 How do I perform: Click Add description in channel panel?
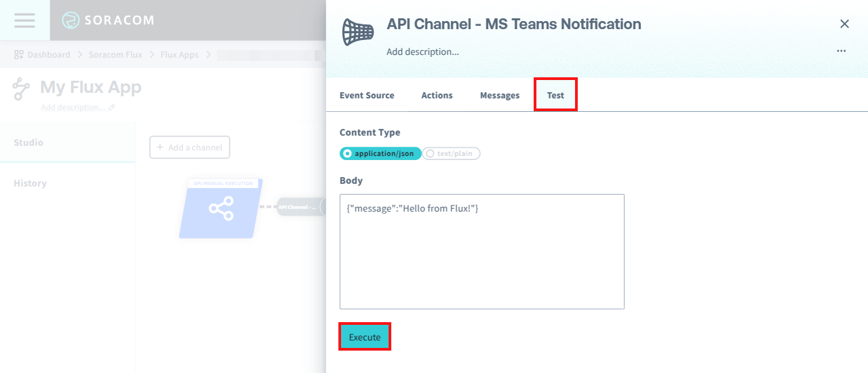tap(422, 52)
